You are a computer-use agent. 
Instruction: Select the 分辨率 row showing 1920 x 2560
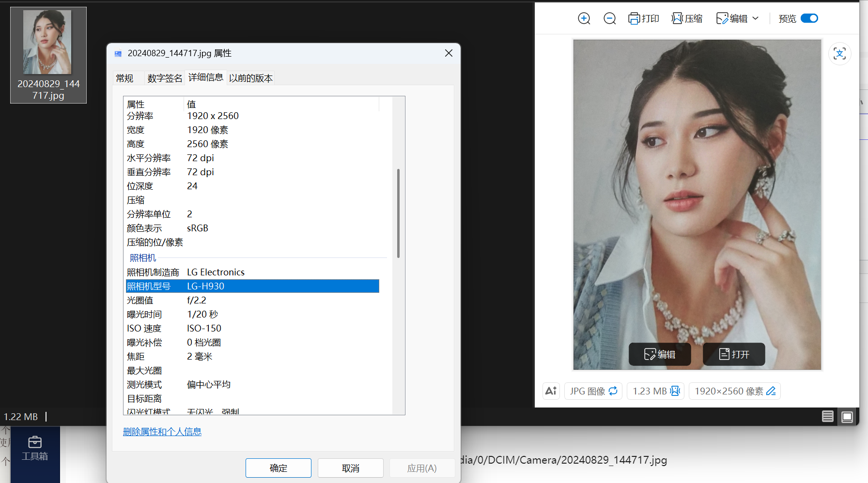point(252,116)
